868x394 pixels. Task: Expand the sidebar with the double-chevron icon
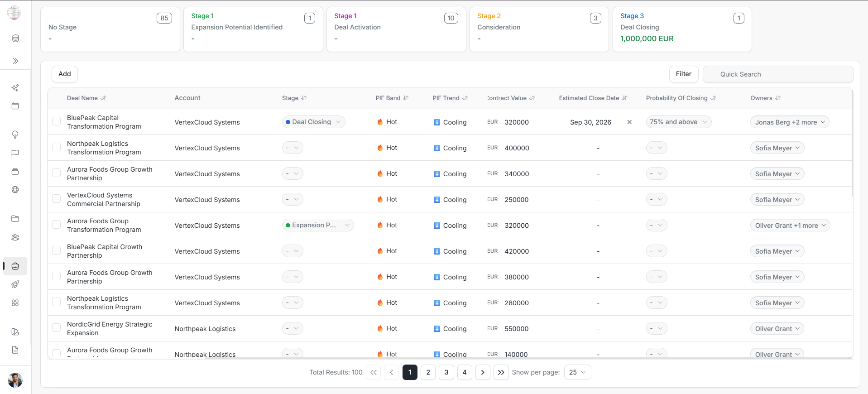(x=15, y=61)
